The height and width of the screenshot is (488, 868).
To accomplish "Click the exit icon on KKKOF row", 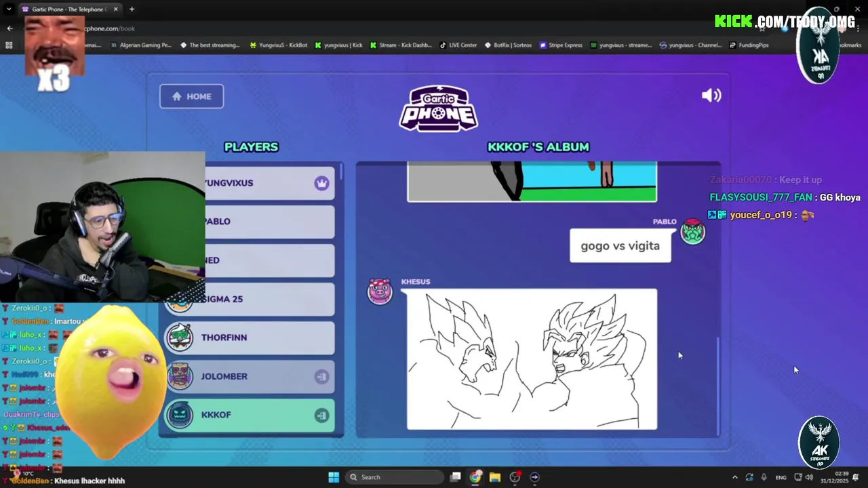I will pyautogui.click(x=321, y=415).
